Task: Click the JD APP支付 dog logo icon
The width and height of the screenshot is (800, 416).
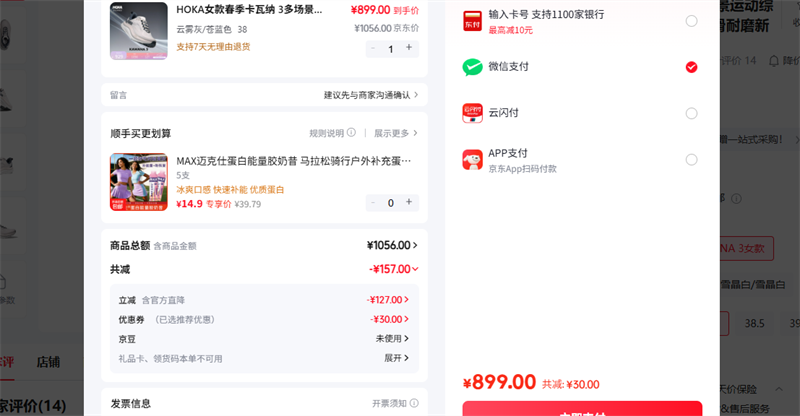Action: coord(472,159)
